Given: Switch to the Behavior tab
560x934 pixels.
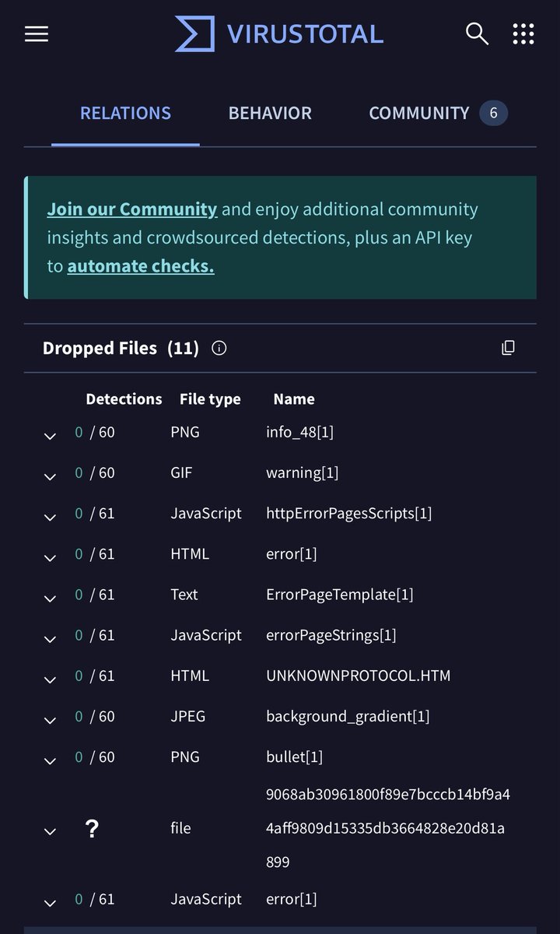Looking at the screenshot, I should [270, 114].
